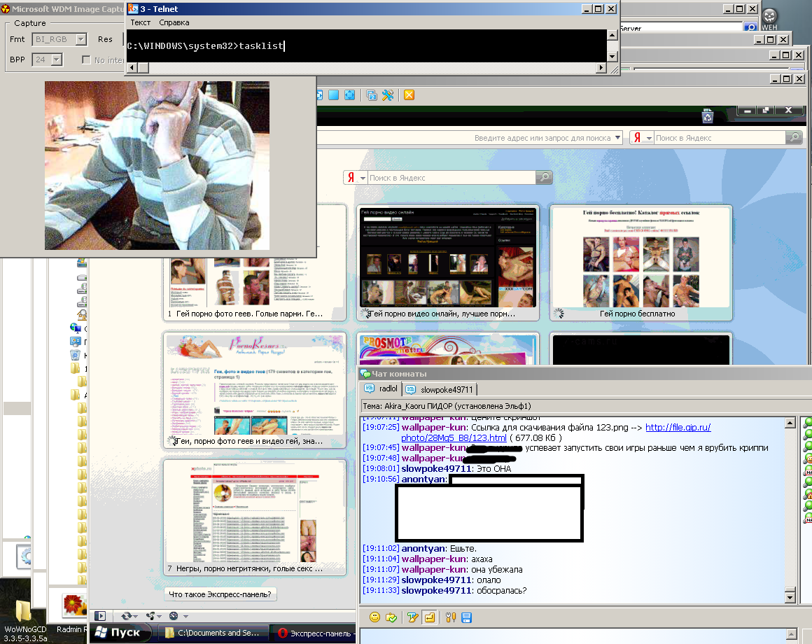Viewport: 812px width, 644px height.
Task: Click the blue save chat icon
Action: pyautogui.click(x=467, y=617)
